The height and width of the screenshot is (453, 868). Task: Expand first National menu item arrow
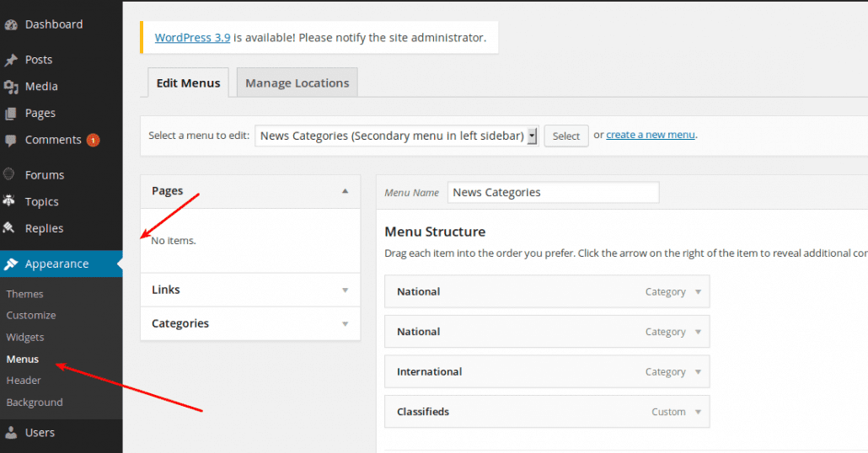pos(698,291)
